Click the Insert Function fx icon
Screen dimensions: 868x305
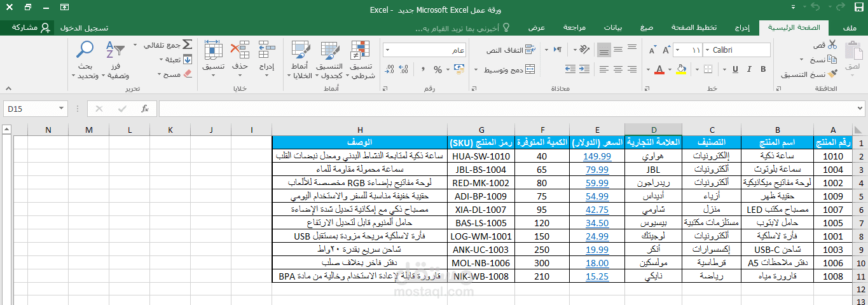point(145,109)
